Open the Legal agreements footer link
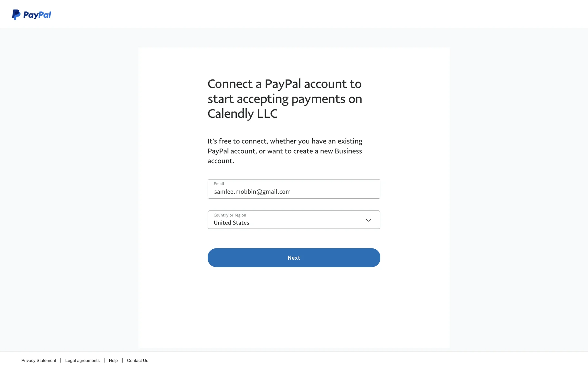This screenshot has height=368, width=588. click(82, 360)
